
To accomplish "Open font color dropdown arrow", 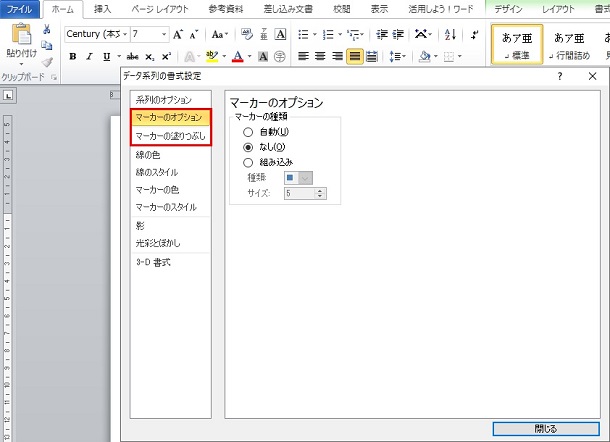I will 249,57.
